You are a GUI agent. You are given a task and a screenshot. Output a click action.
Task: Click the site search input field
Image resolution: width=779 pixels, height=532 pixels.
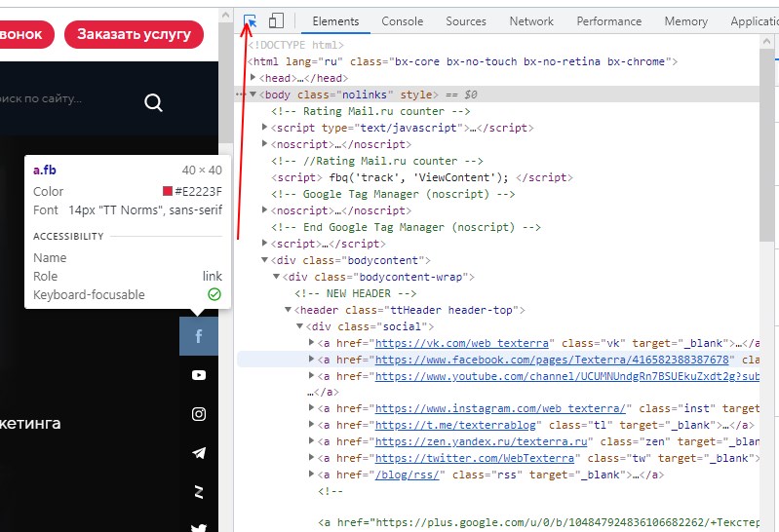click(58, 99)
